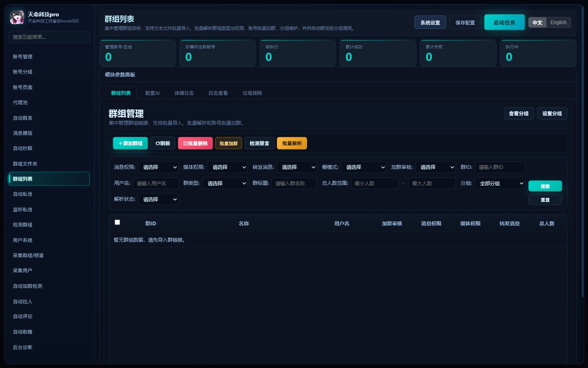This screenshot has height=368, width=588.
Task: Open 群组文件夹 in sidebar
Action: (49, 164)
